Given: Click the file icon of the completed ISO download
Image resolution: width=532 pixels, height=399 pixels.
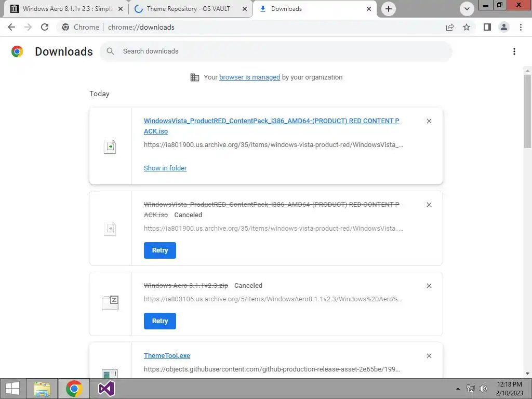Looking at the screenshot, I should [x=110, y=147].
